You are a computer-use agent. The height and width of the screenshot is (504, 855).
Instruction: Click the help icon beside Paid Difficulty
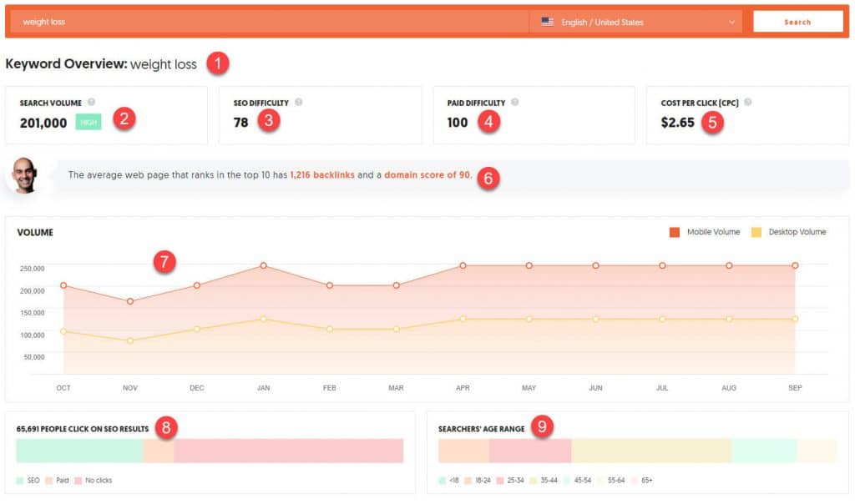(514, 103)
